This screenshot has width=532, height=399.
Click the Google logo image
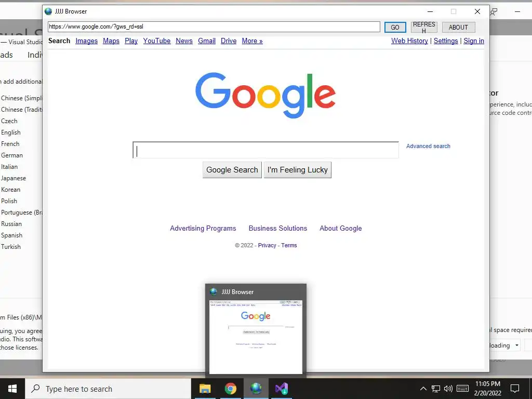[x=265, y=96]
